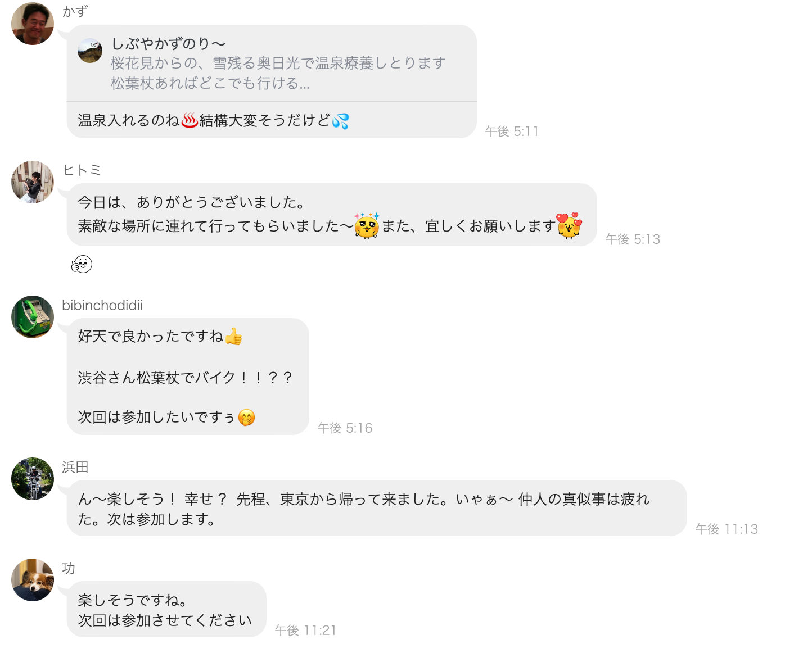Click the sparkle face emoji in ヒトミ's message

click(367, 225)
